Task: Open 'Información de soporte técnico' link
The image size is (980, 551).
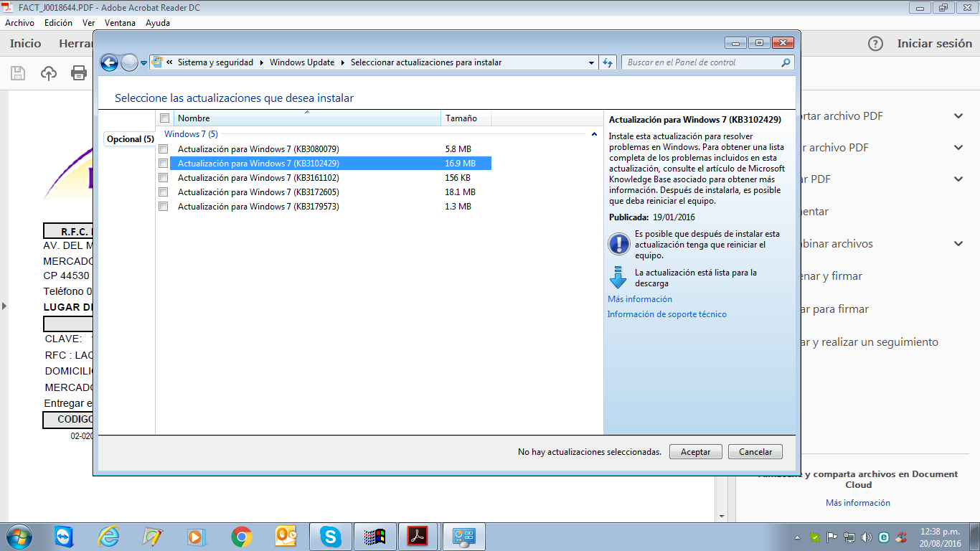Action: coord(667,314)
